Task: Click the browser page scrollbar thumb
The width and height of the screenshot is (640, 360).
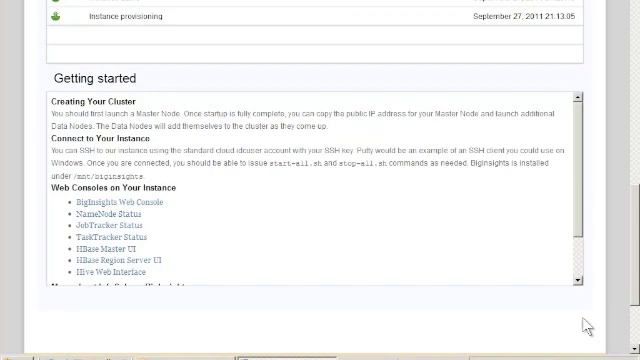Action: point(635,245)
